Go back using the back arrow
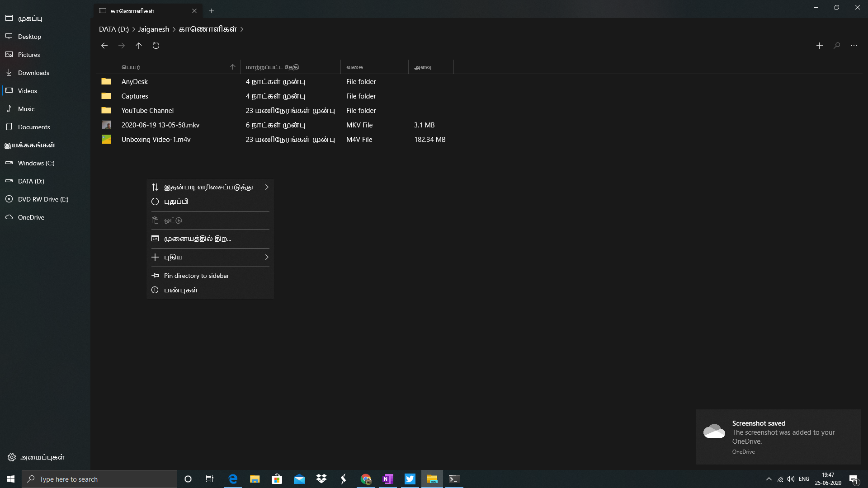Image resolution: width=868 pixels, height=488 pixels. click(x=104, y=46)
